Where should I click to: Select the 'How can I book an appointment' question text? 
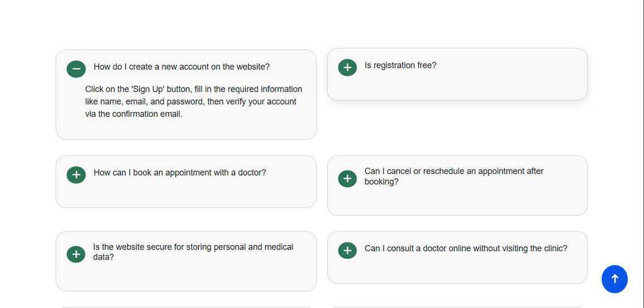click(180, 172)
